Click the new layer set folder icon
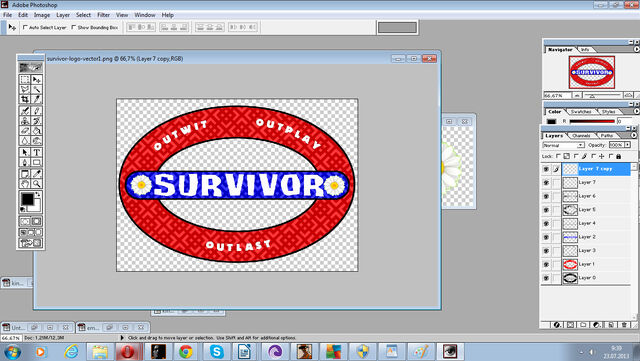640x361 pixels. click(x=584, y=325)
